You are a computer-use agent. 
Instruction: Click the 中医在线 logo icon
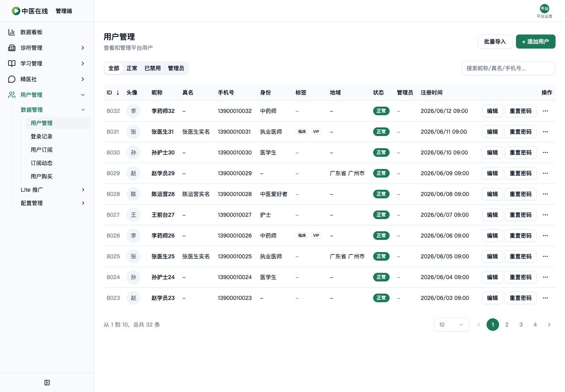click(x=16, y=11)
